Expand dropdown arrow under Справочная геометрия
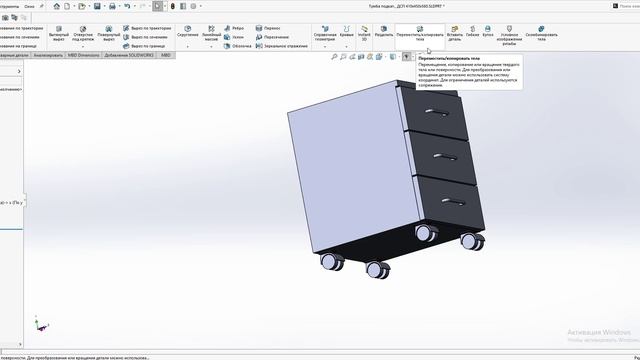 pos(325,47)
